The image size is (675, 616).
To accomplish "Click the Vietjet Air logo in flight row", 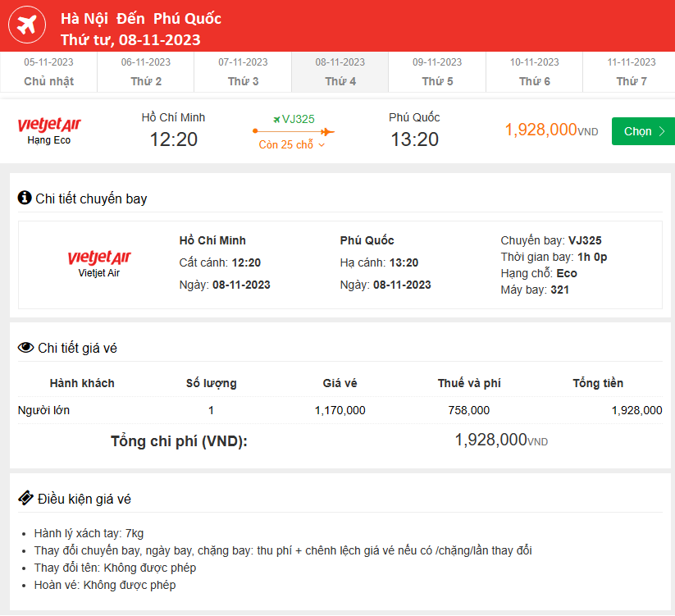I will tap(49, 125).
